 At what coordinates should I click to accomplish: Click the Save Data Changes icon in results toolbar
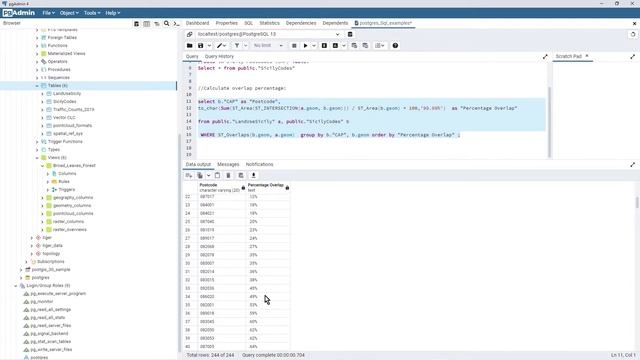click(x=241, y=176)
